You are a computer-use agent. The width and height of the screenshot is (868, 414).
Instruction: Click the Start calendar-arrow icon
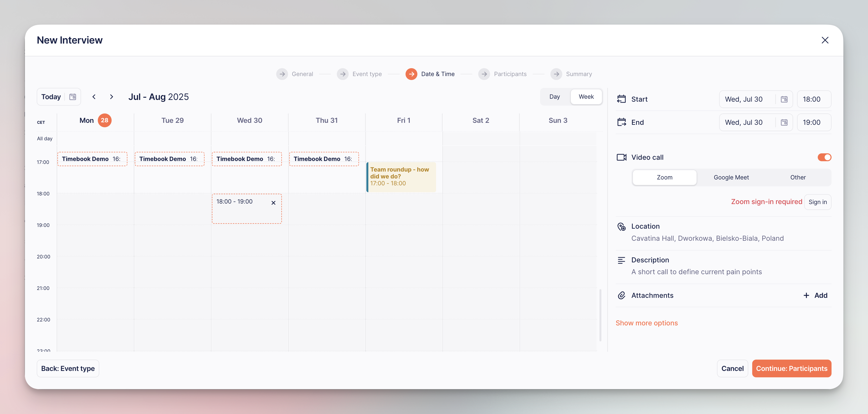point(621,99)
